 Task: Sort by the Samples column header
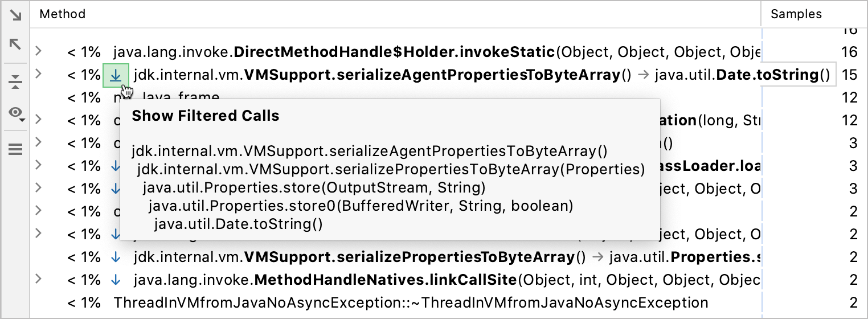point(796,14)
